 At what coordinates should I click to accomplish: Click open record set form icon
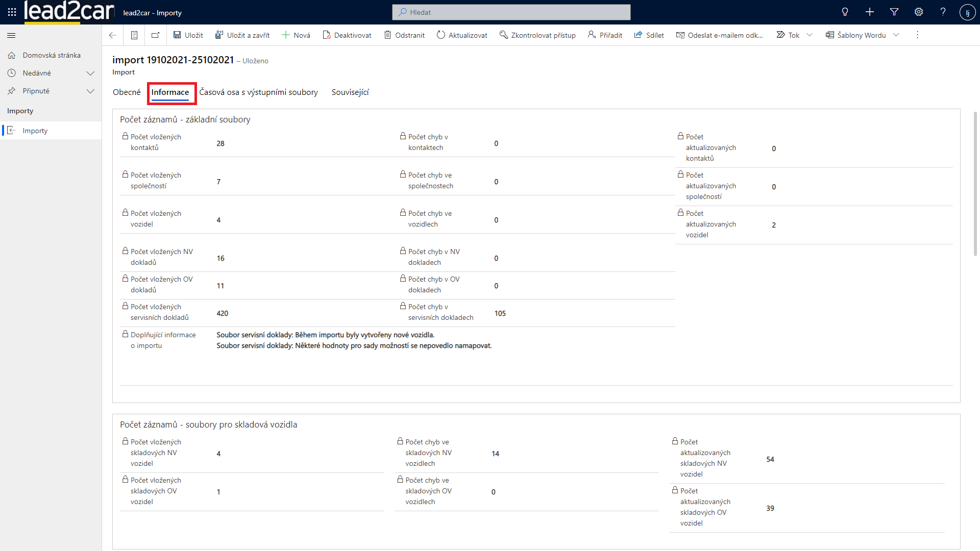(134, 35)
